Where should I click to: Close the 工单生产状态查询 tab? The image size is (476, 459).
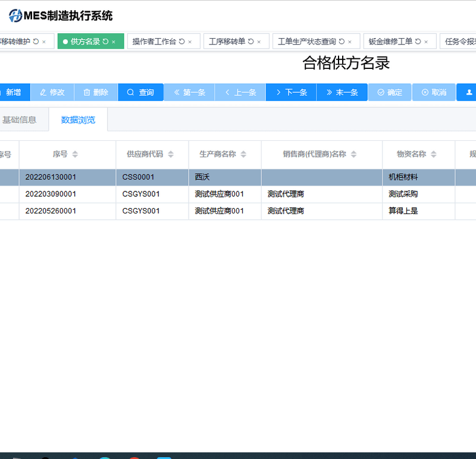pos(350,42)
